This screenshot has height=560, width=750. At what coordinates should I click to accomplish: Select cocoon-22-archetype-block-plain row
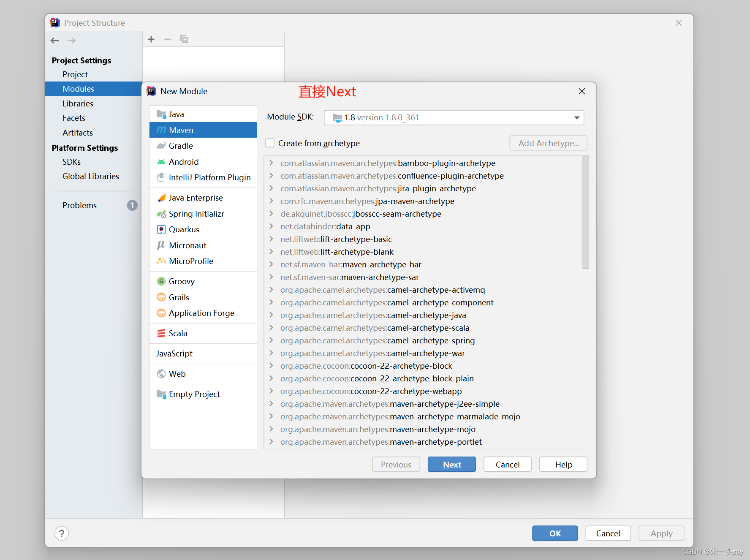tap(423, 378)
